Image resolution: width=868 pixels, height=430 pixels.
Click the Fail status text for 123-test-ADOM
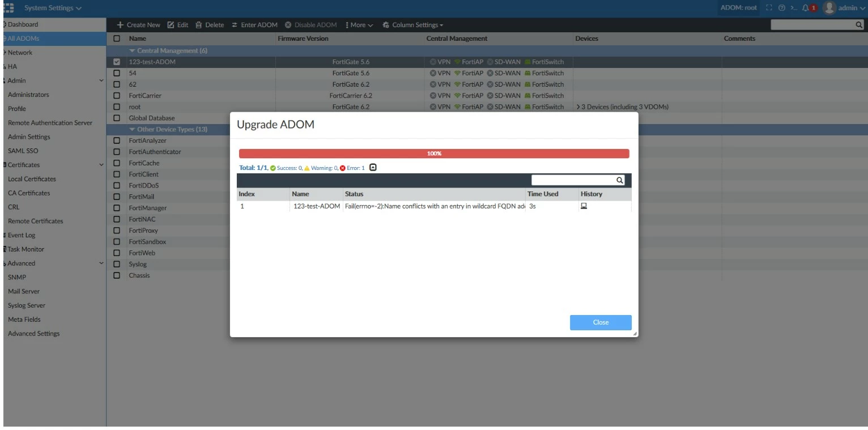coord(435,207)
